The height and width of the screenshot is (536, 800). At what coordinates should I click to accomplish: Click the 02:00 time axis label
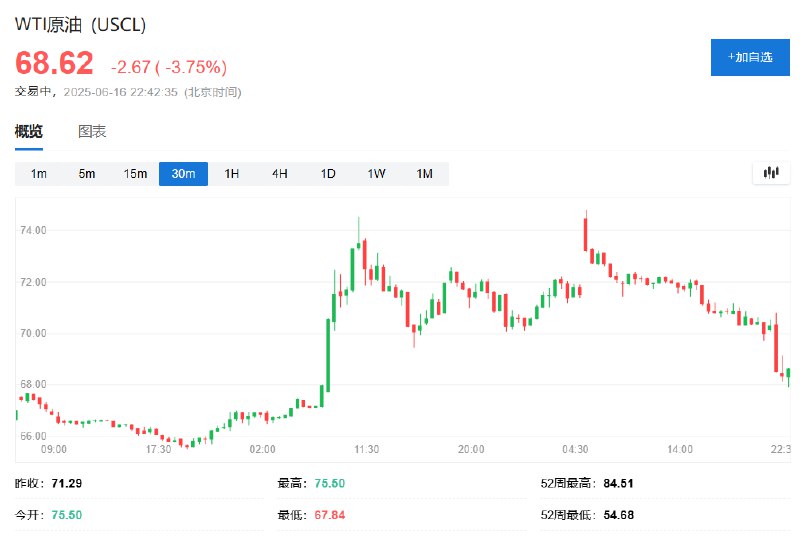pos(262,449)
